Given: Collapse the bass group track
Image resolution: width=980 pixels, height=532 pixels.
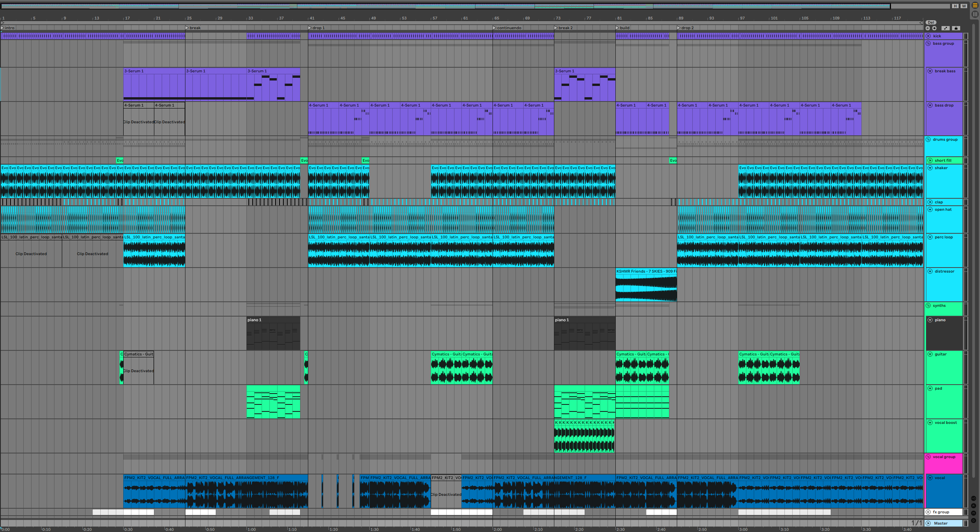Looking at the screenshot, I should click(928, 44).
